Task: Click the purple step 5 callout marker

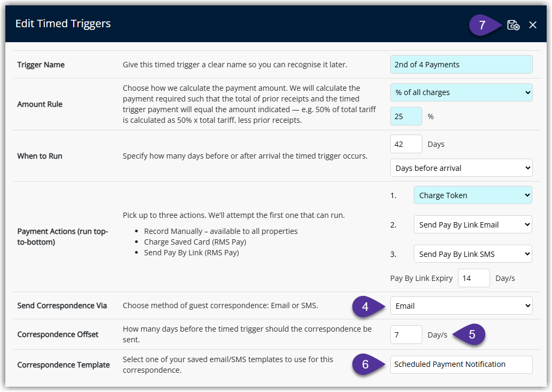Action: click(x=469, y=334)
